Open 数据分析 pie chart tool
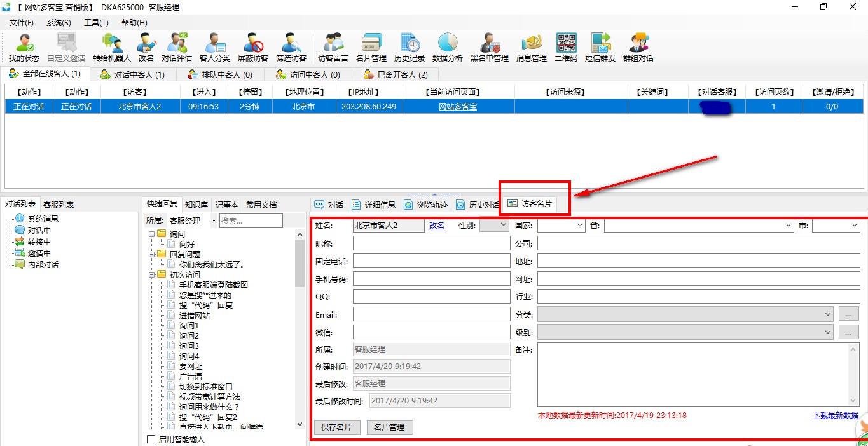This screenshot has width=868, height=446. point(448,47)
